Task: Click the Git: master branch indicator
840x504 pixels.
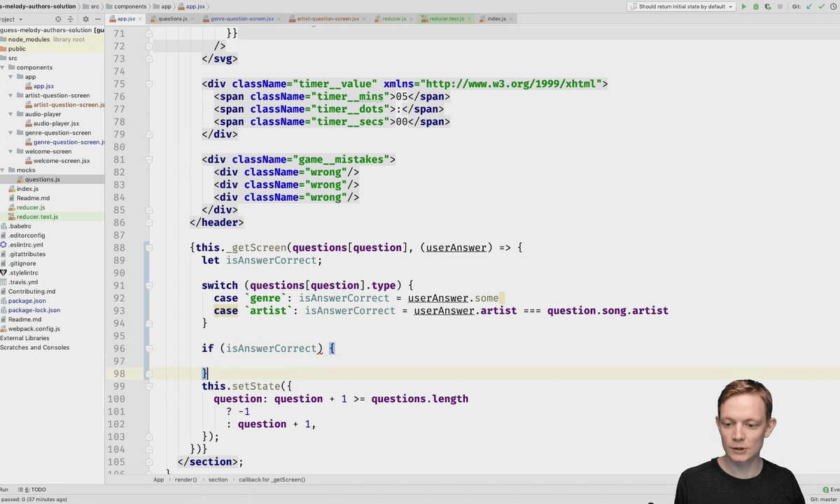Action: 825,499
